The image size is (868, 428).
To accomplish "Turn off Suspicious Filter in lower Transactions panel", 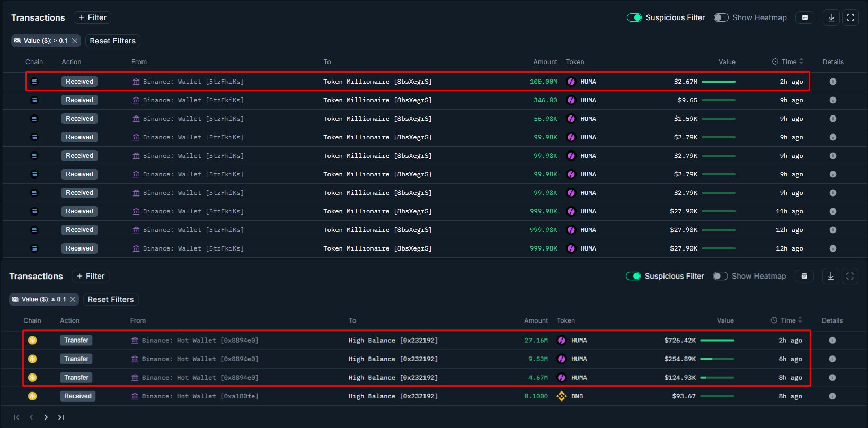I will pos(633,276).
